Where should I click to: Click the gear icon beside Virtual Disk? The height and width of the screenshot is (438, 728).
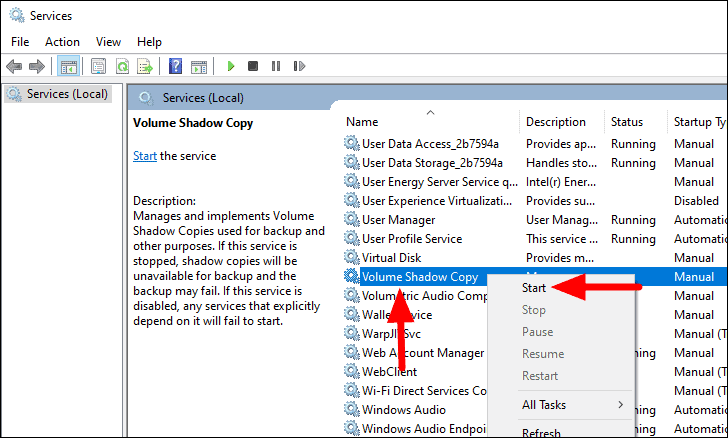pyautogui.click(x=351, y=257)
